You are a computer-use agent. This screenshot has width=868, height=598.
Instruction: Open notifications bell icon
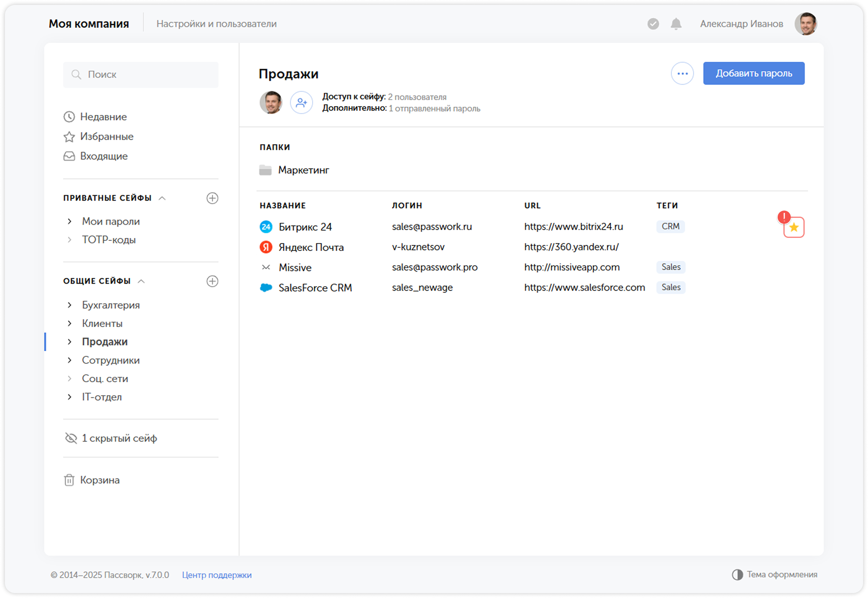pyautogui.click(x=676, y=24)
